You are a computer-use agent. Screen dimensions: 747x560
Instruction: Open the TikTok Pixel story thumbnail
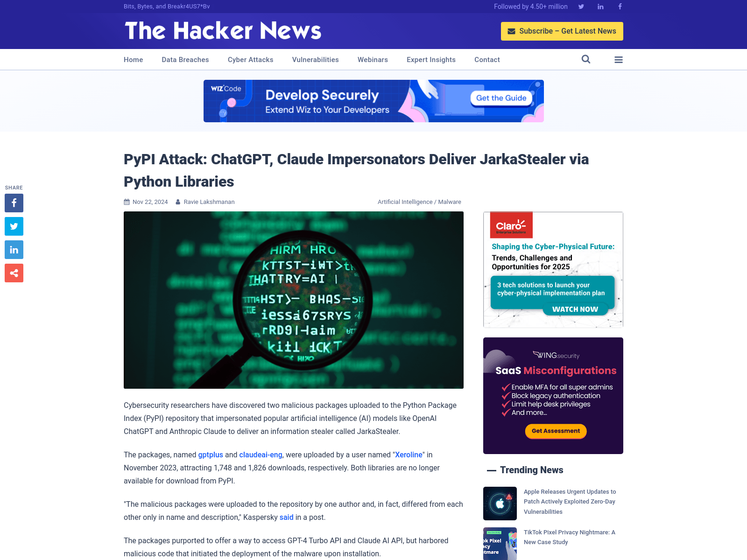pos(500,544)
